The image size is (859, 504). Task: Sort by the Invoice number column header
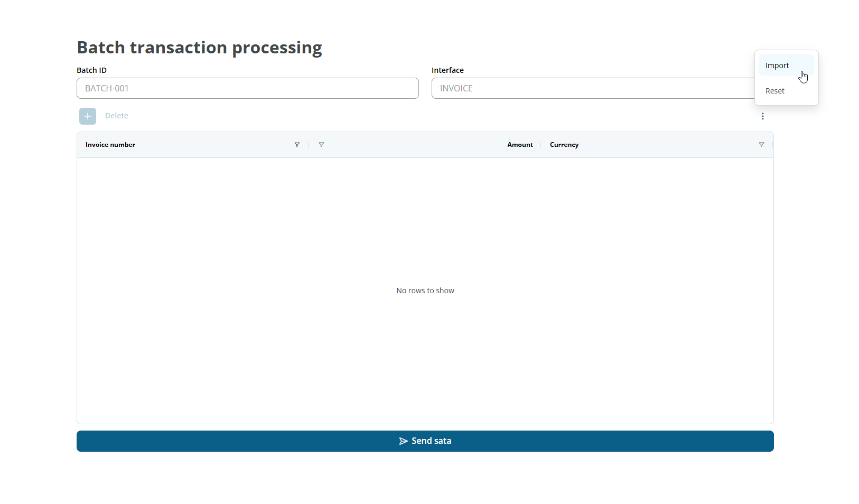point(110,144)
